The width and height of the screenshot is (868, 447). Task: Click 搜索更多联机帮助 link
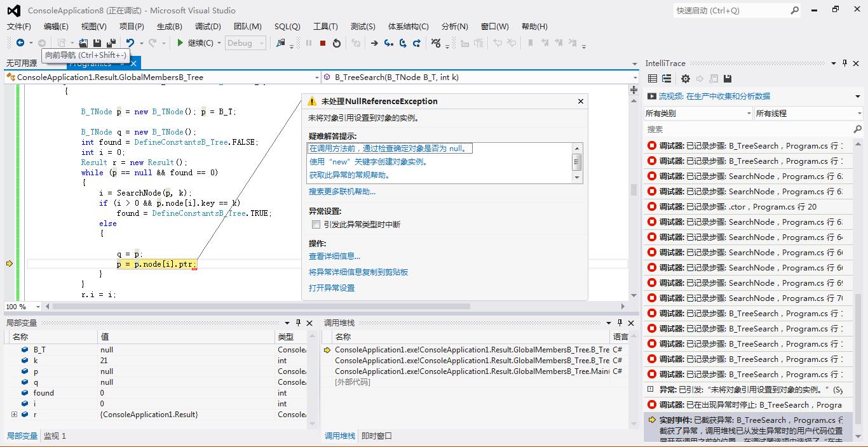pos(342,191)
